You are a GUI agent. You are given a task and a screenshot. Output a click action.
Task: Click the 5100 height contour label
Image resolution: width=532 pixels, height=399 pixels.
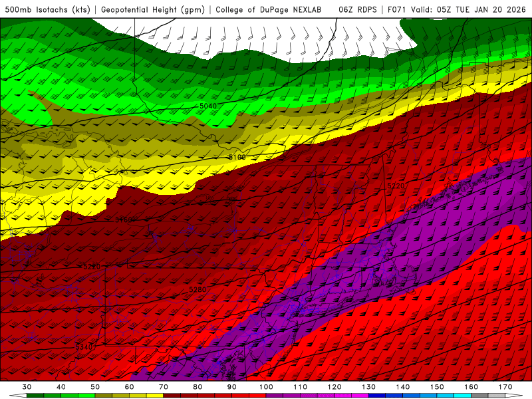(x=237, y=157)
